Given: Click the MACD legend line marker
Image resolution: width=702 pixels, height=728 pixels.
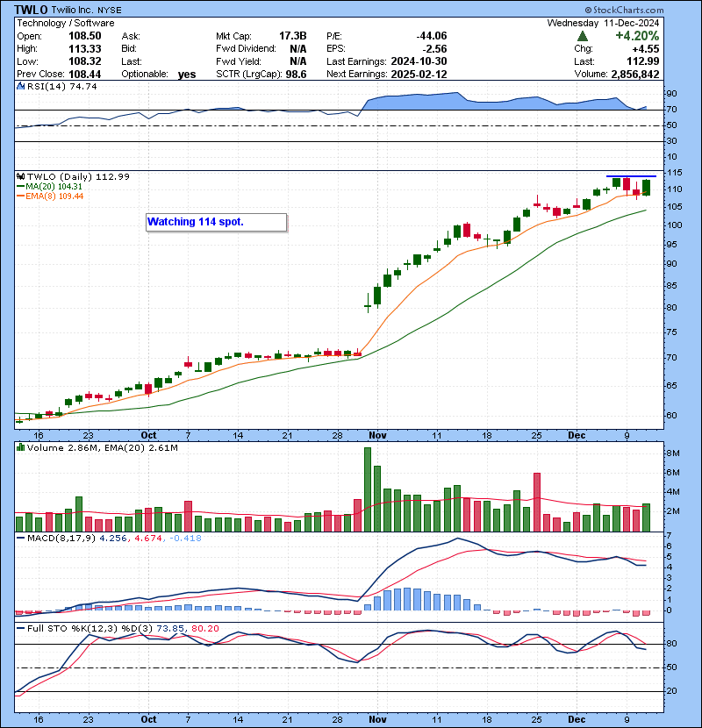Looking at the screenshot, I should pos(20,539).
